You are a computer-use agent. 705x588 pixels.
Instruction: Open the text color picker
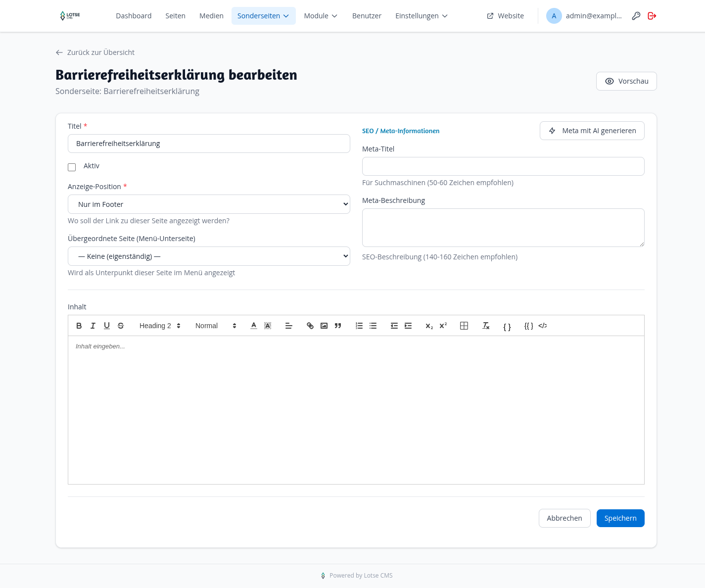coord(254,326)
